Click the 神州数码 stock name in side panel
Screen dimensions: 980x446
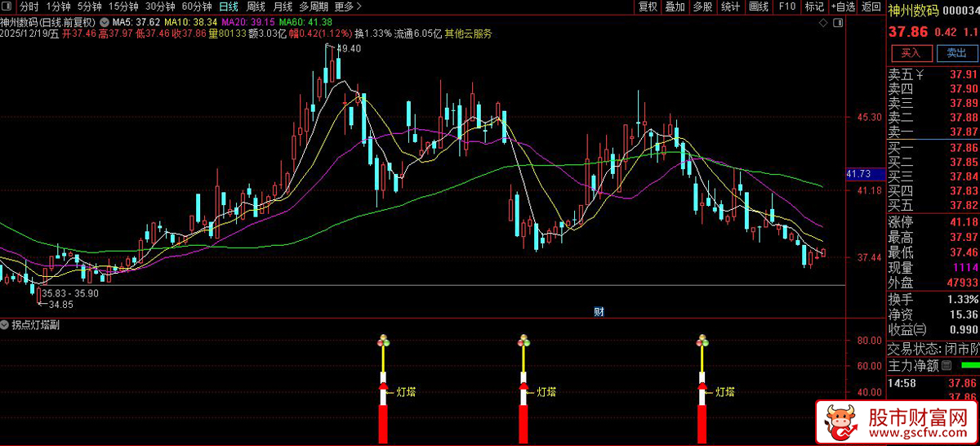coord(912,11)
